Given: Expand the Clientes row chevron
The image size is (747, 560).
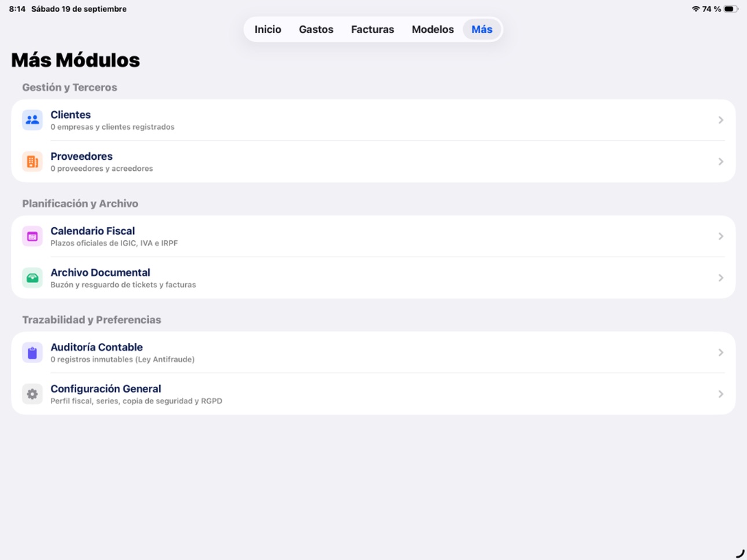Looking at the screenshot, I should (721, 120).
